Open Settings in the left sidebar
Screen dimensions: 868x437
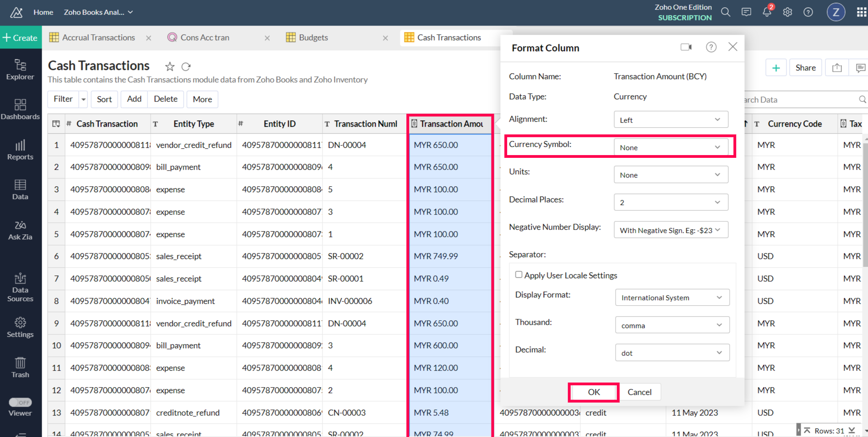click(x=20, y=328)
